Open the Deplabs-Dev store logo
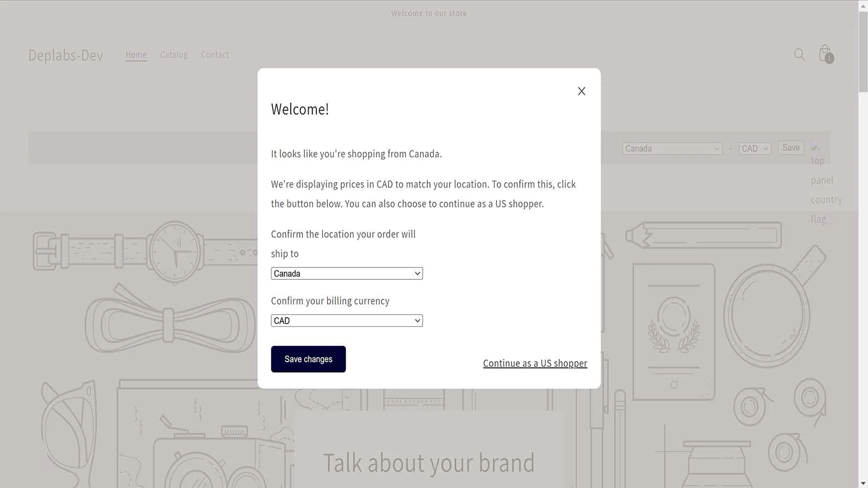The width and height of the screenshot is (868, 488). click(x=66, y=55)
